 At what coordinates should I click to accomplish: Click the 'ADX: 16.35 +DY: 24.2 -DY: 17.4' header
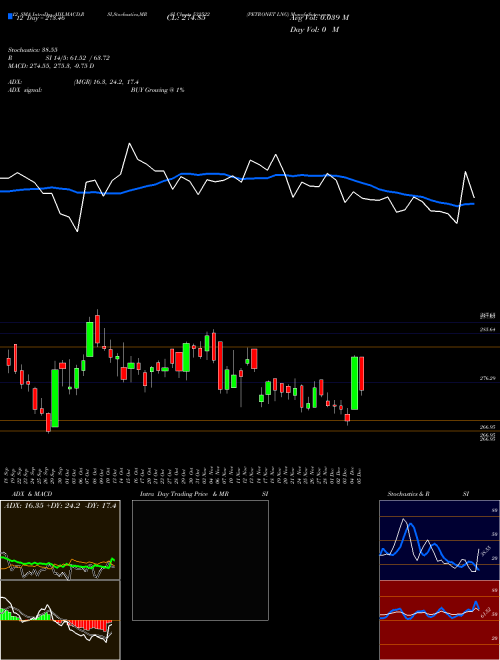coord(60,505)
